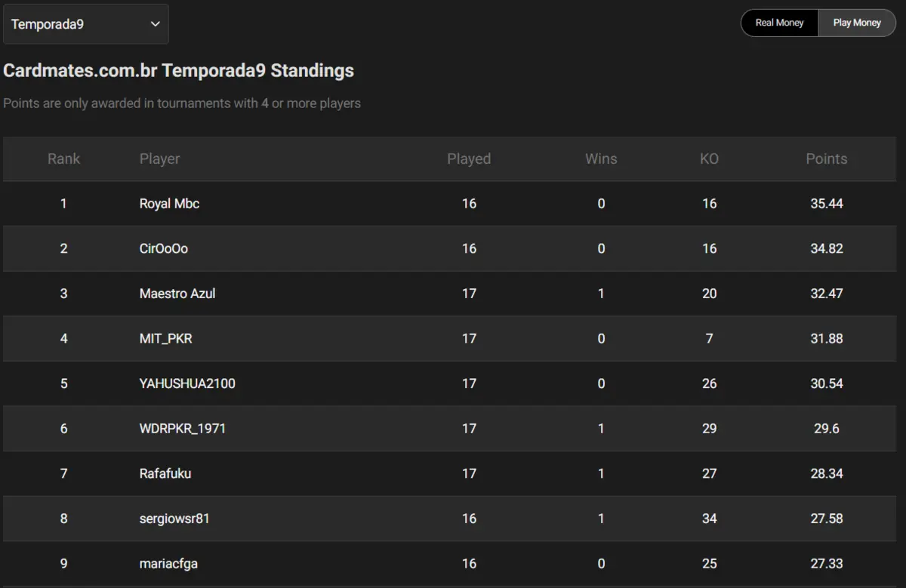
Task: Sort by Points column header
Action: (x=827, y=159)
